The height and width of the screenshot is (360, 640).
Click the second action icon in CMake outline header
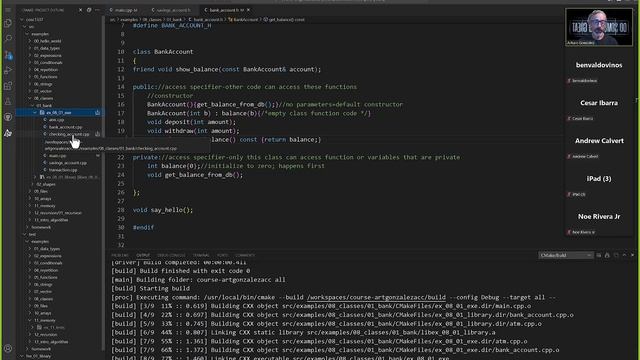(x=89, y=10)
